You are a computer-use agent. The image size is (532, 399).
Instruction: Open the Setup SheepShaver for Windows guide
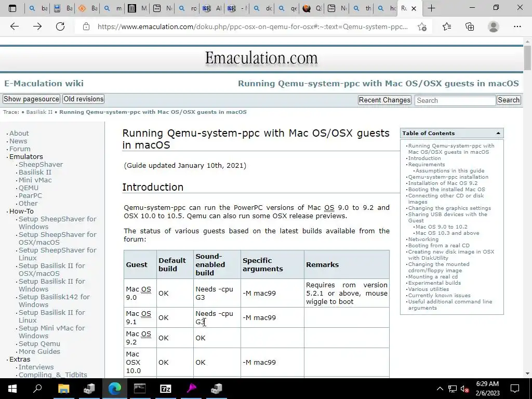coord(57,223)
